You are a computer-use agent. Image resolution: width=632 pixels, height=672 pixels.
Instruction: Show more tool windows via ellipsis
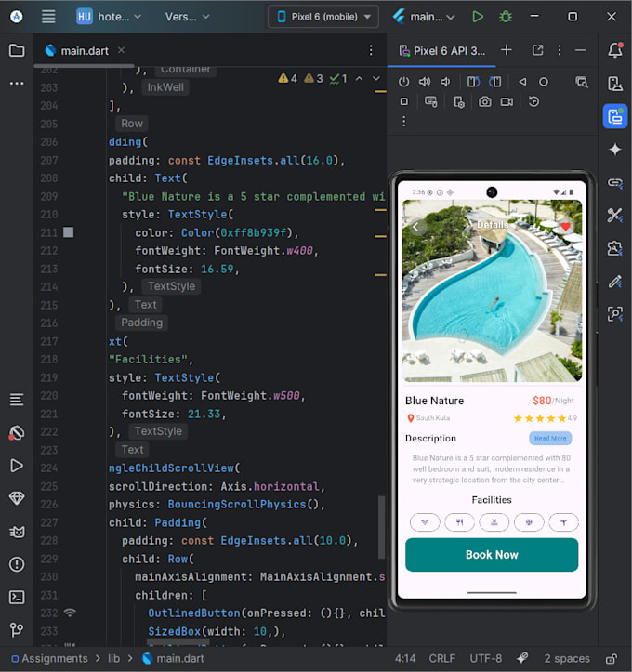17,83
